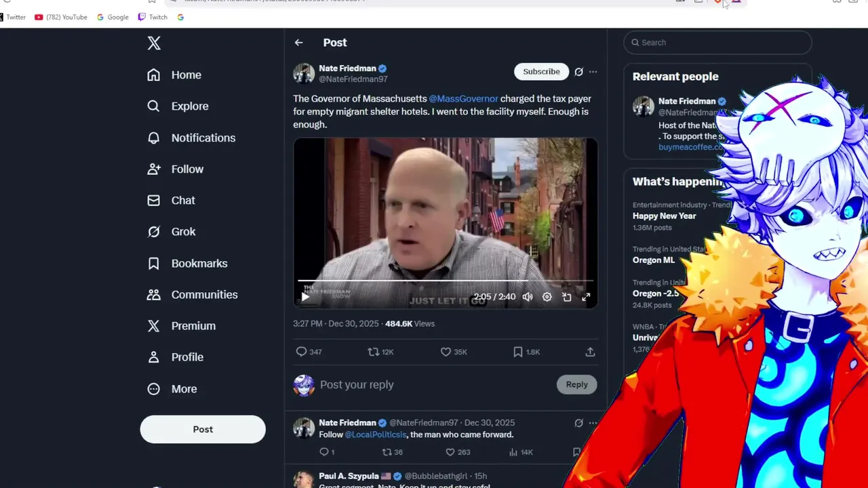Image resolution: width=868 pixels, height=488 pixels.
Task: Reply to the thread comment with 1 reply
Action: [326, 452]
